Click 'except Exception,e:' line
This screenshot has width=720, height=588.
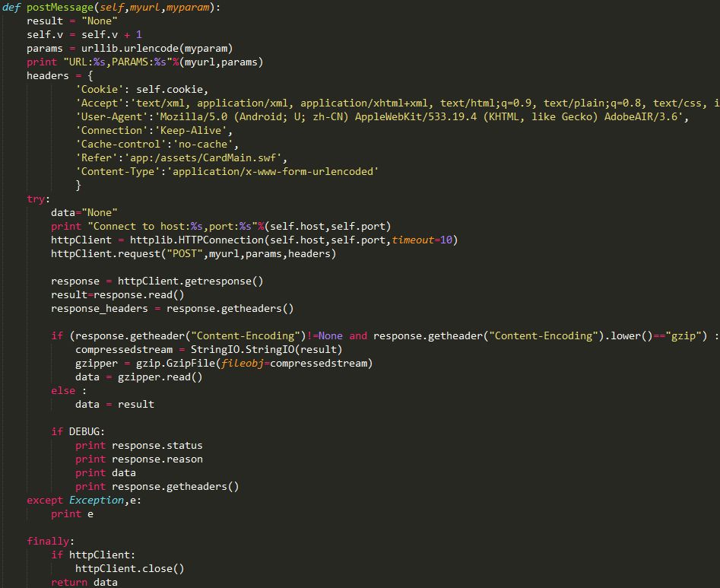click(x=84, y=501)
